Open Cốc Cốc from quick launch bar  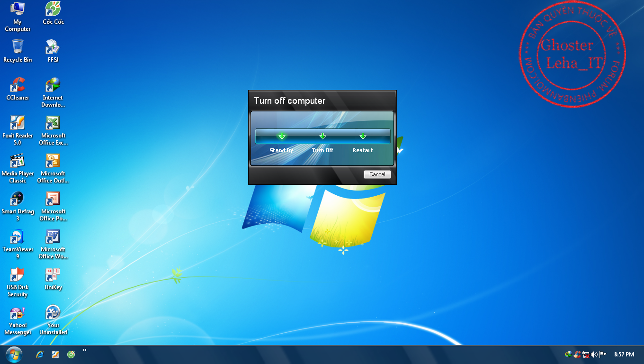click(x=71, y=354)
